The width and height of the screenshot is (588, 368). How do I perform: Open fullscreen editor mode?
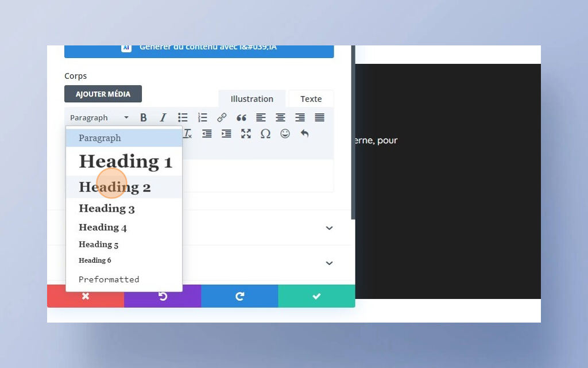pos(246,133)
